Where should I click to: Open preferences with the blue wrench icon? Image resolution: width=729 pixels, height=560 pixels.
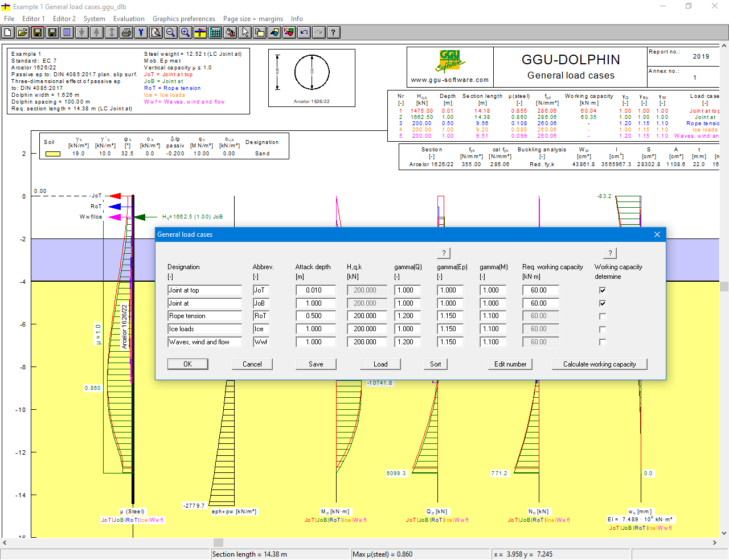coord(141,32)
